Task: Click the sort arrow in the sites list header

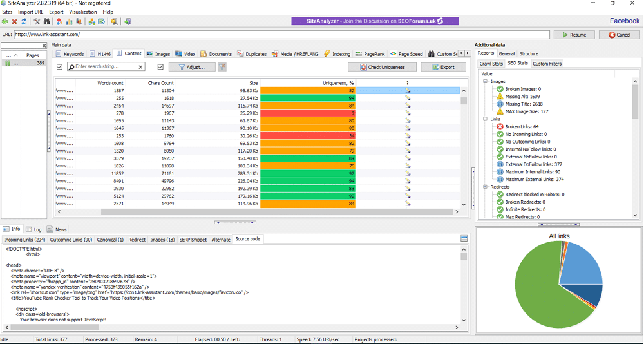Action: (x=15, y=55)
